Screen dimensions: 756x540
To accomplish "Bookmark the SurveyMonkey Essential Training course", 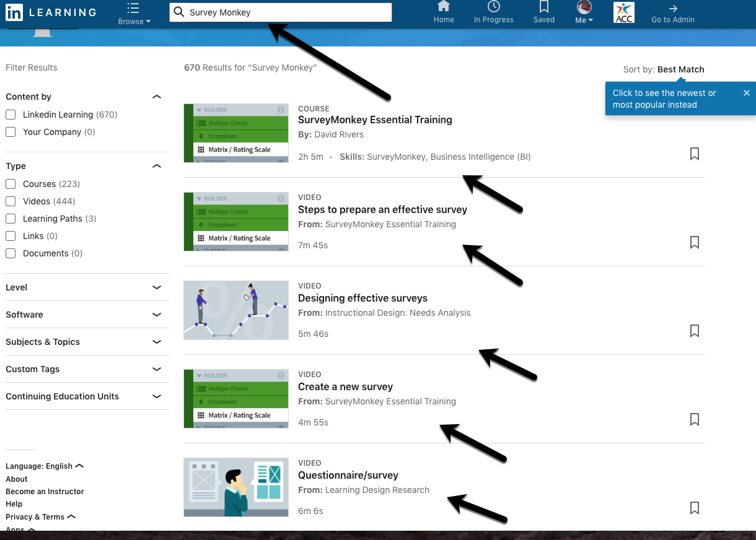I will pos(695,154).
